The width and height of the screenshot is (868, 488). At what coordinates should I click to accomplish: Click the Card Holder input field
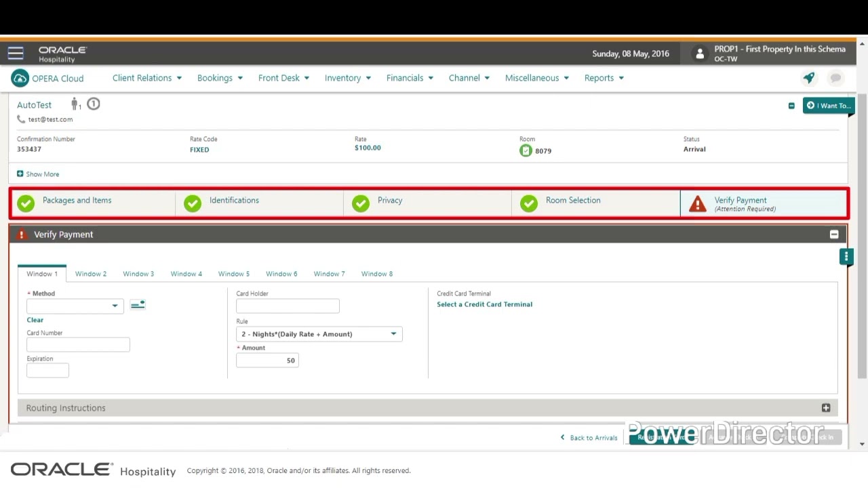288,306
